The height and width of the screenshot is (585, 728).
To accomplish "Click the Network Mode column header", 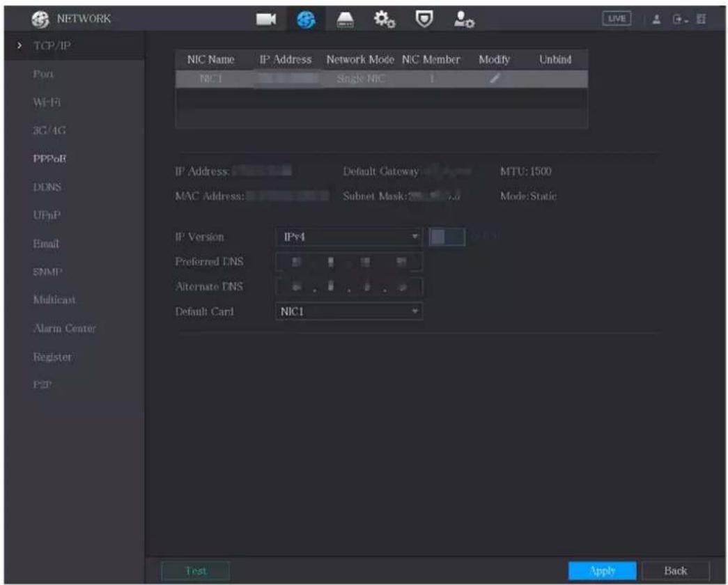I will point(360,59).
